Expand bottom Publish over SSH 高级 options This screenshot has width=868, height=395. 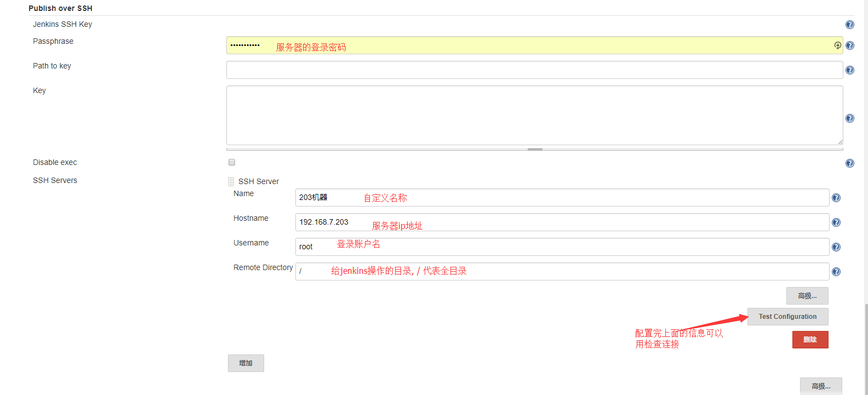(820, 386)
